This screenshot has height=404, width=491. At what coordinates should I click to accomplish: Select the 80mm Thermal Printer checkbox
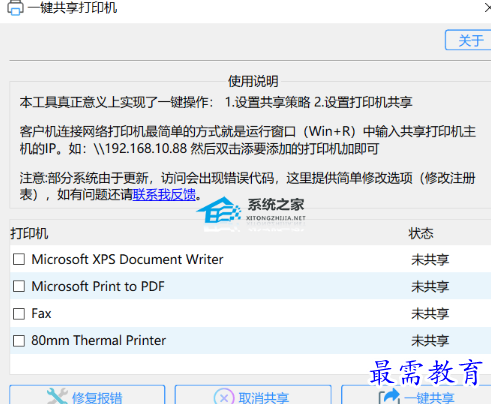click(x=19, y=341)
